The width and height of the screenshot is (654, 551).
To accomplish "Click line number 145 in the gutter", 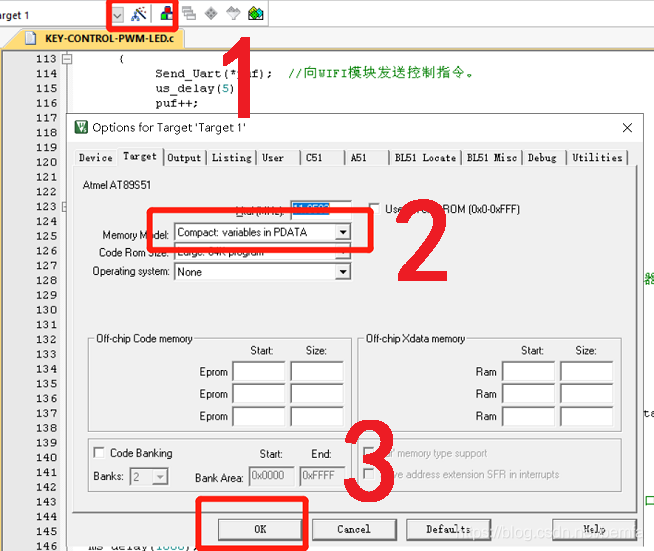I will click(x=46, y=531).
